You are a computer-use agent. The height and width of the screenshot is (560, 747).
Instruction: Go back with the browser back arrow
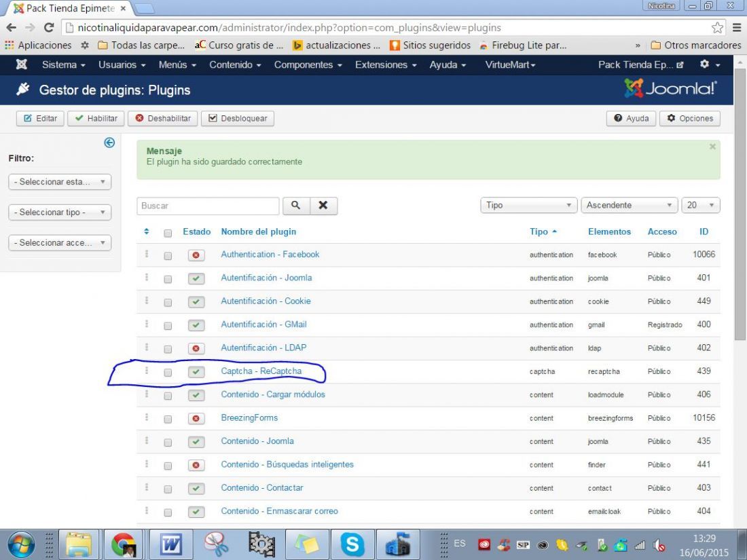(12, 28)
